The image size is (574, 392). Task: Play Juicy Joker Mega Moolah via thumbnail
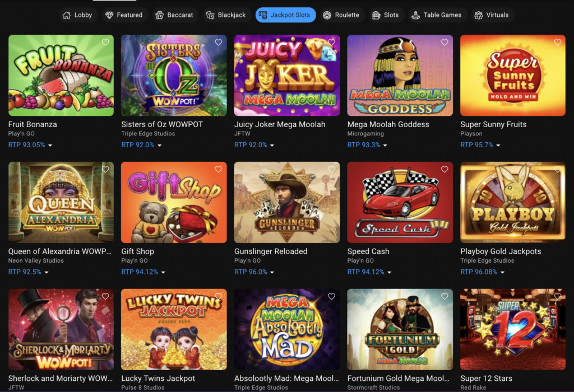pos(287,76)
